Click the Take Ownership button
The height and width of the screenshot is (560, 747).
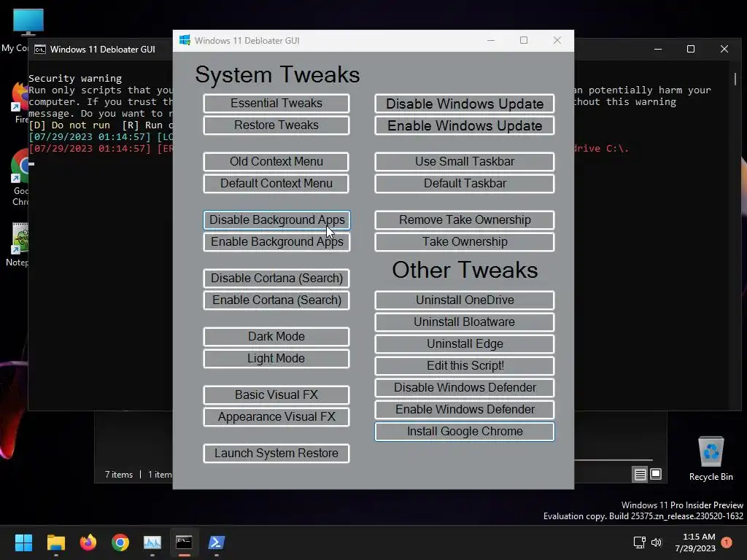click(x=465, y=242)
